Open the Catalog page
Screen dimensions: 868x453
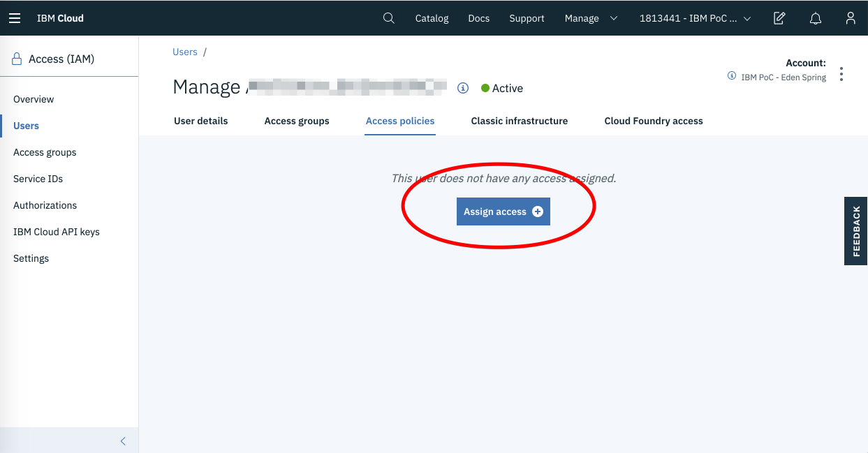pos(432,18)
